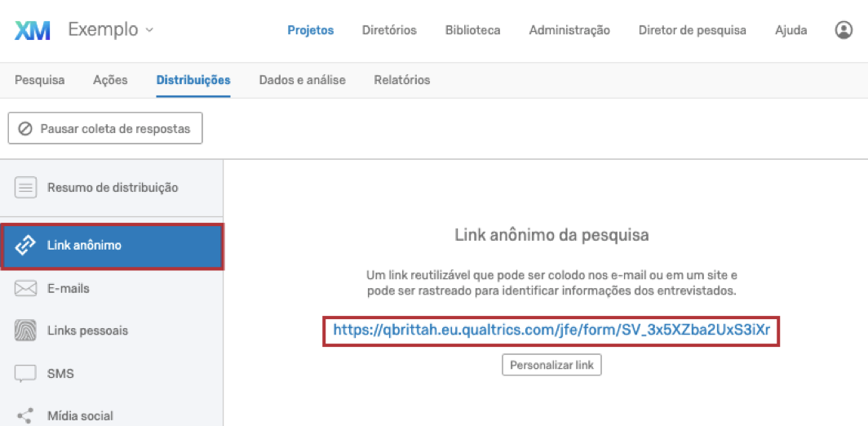Select Mídia social in sidebar
Screen dimensions: 868x426
point(112,415)
